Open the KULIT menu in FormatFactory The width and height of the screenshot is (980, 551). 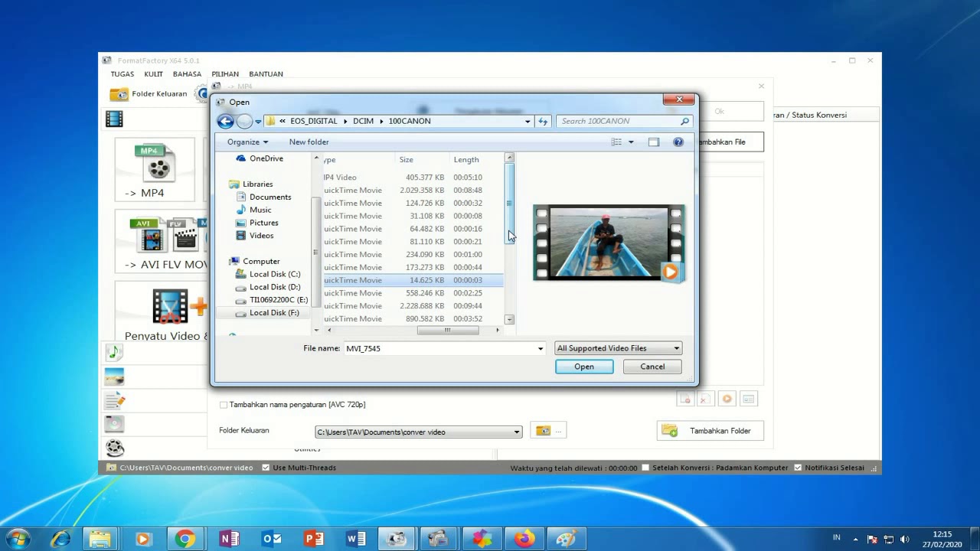point(153,74)
